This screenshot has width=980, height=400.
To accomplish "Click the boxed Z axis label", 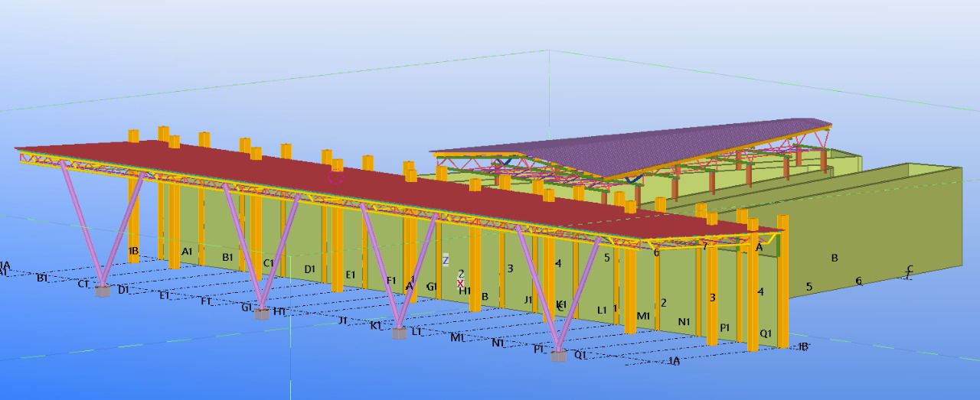I will tap(446, 260).
